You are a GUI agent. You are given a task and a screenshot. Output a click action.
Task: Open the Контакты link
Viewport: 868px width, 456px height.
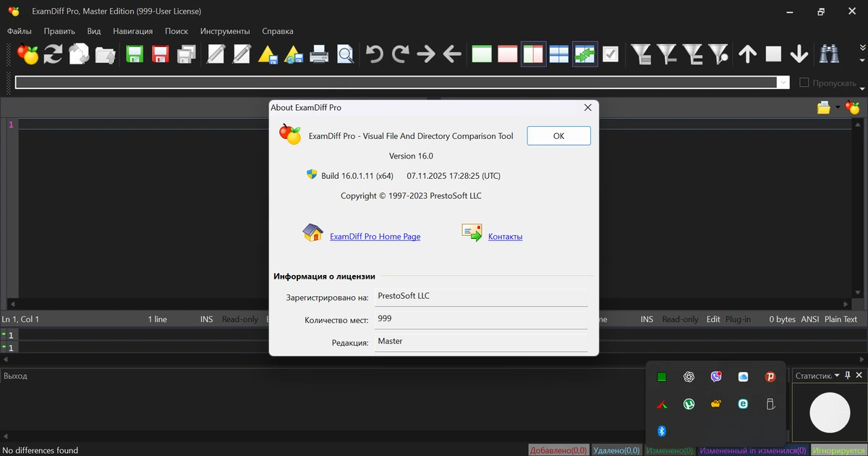(505, 237)
